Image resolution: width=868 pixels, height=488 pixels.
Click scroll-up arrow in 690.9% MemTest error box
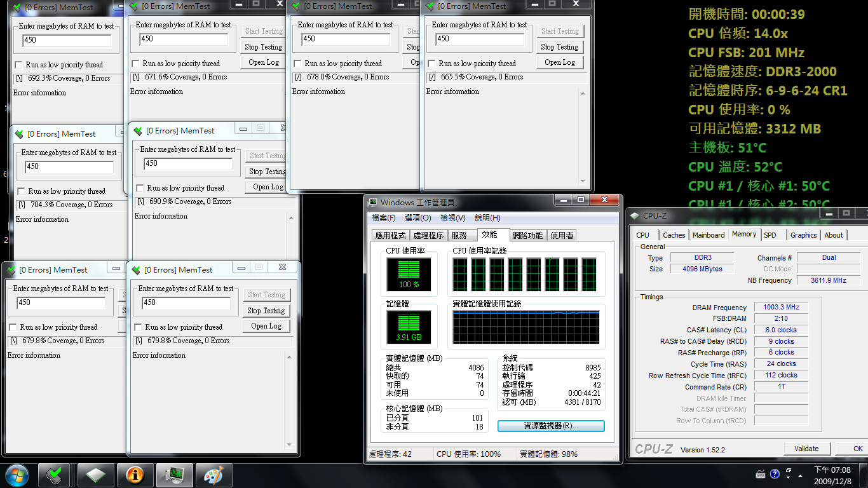click(x=290, y=218)
